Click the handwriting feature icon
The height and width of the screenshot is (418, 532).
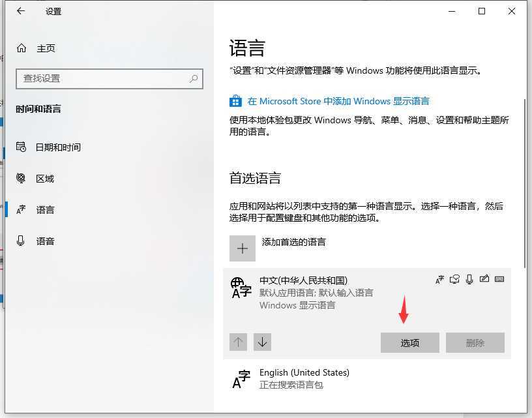[x=484, y=279]
